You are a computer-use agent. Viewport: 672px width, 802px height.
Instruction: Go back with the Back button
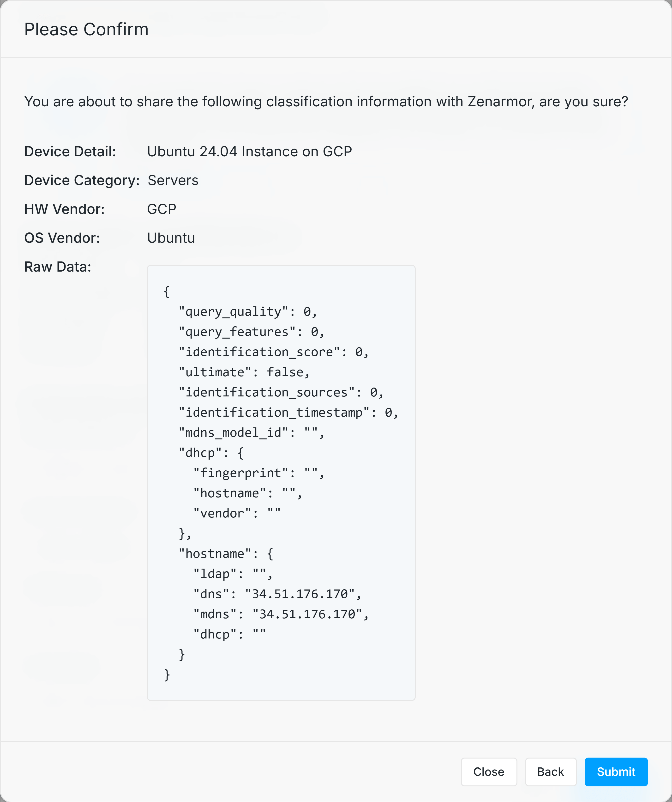click(x=551, y=772)
